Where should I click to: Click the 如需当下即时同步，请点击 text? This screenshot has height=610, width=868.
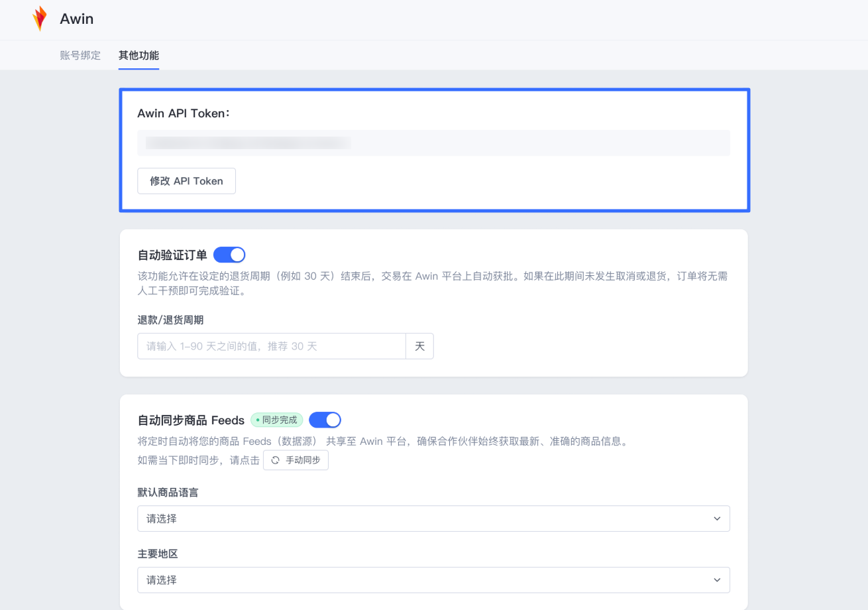click(198, 461)
